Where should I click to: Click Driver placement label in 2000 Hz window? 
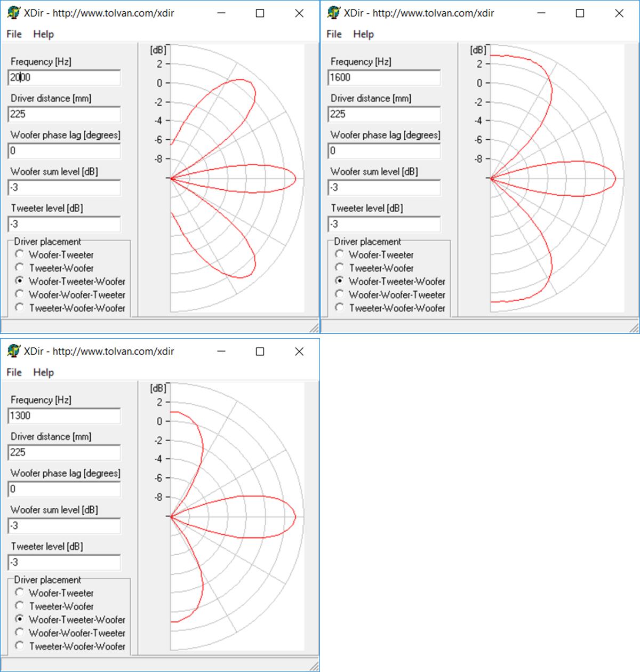click(47, 242)
